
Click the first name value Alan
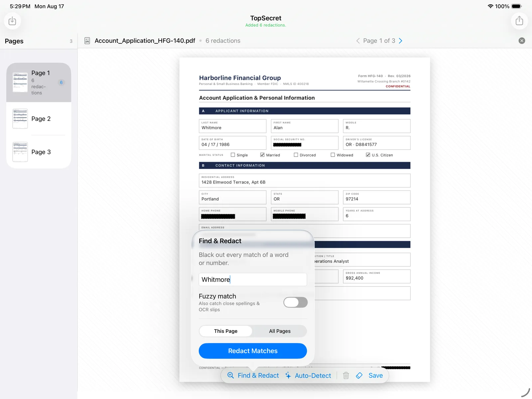click(x=278, y=128)
